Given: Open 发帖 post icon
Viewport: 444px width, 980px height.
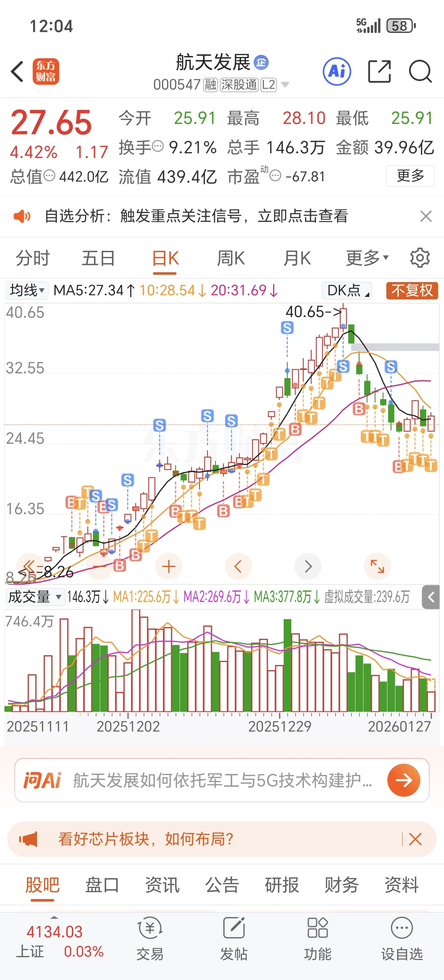Looking at the screenshot, I should tap(234, 939).
